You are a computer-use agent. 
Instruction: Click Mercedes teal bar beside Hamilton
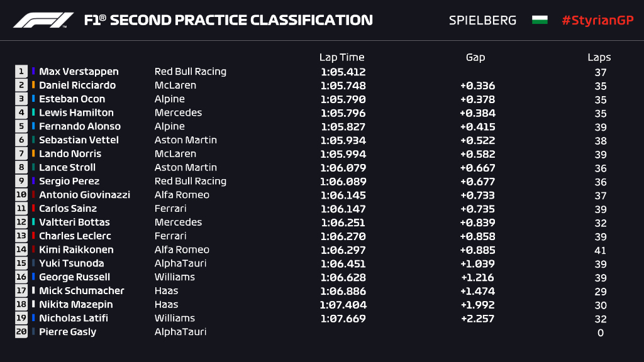point(34,112)
